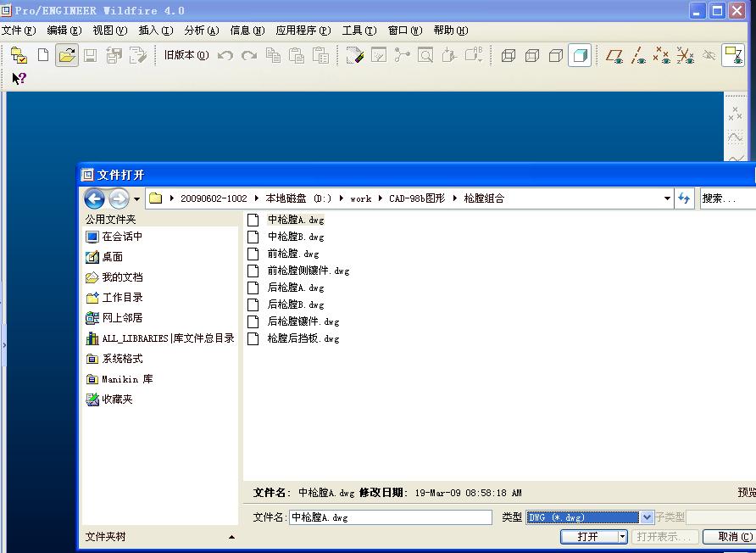
Task: Click the Regenerate model icon
Action: 354,55
